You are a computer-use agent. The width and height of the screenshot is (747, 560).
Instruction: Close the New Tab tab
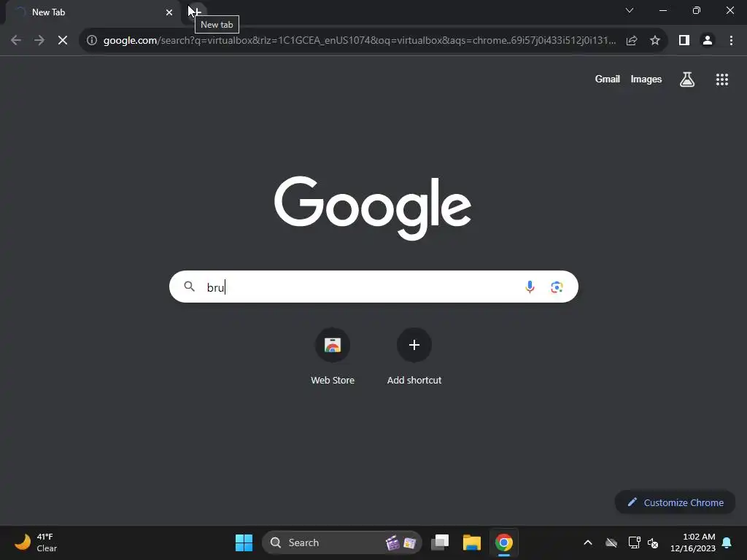[x=169, y=12]
